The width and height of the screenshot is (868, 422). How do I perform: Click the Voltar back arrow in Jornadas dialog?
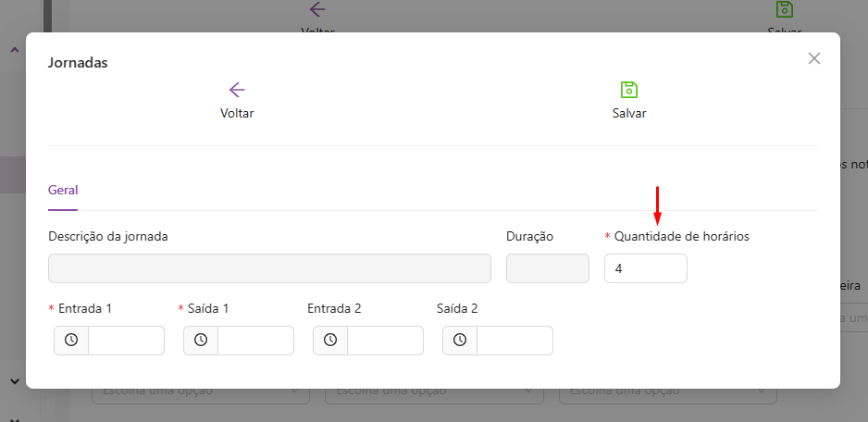(237, 90)
